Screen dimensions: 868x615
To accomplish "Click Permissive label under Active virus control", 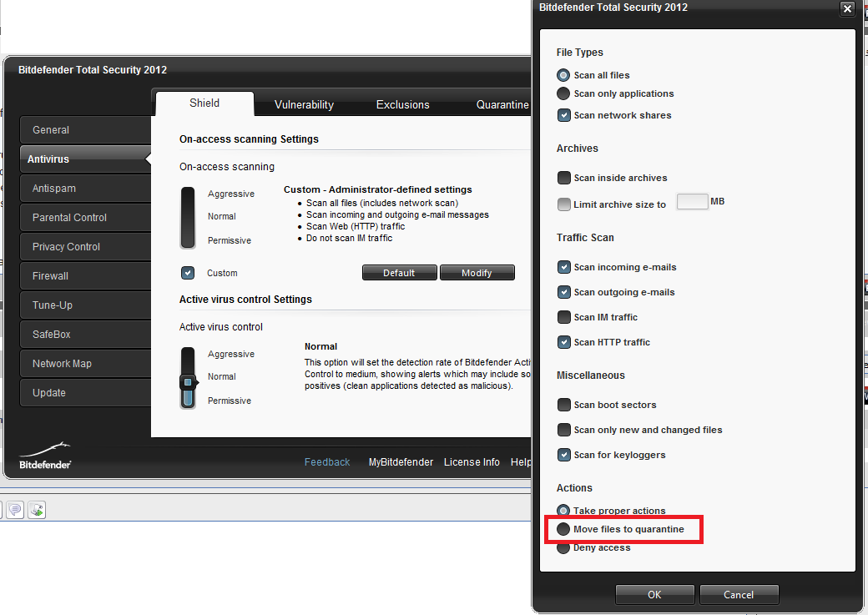I will click(x=230, y=401).
